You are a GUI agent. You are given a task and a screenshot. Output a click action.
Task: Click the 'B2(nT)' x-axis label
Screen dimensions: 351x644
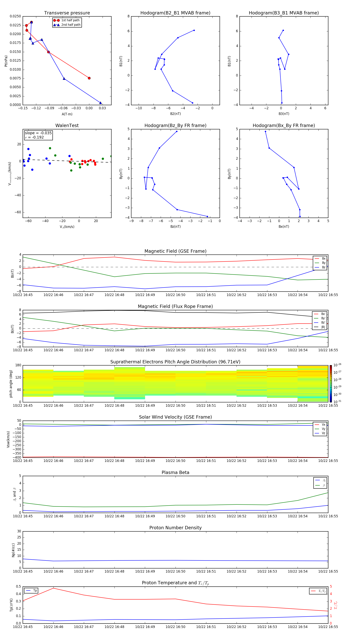tap(175, 114)
